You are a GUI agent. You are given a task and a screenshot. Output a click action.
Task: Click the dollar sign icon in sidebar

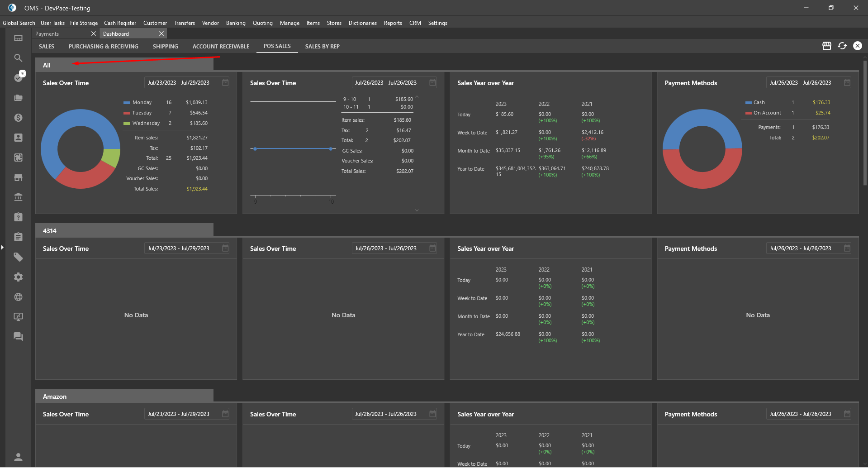[x=18, y=118]
